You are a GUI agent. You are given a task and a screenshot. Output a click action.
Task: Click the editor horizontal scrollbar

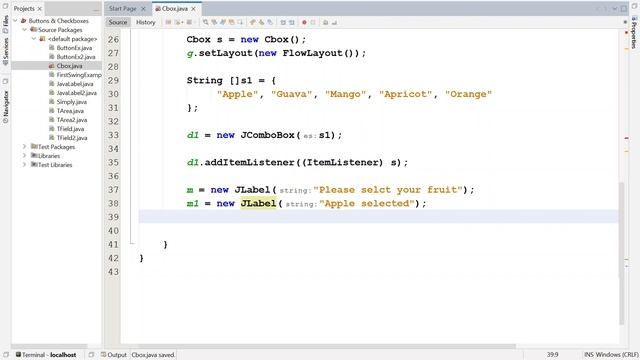(318, 347)
